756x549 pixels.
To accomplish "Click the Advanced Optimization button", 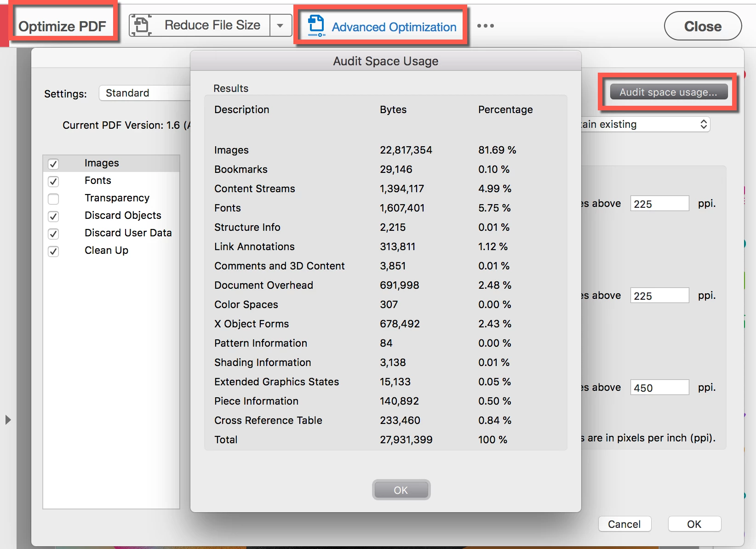I will [381, 27].
